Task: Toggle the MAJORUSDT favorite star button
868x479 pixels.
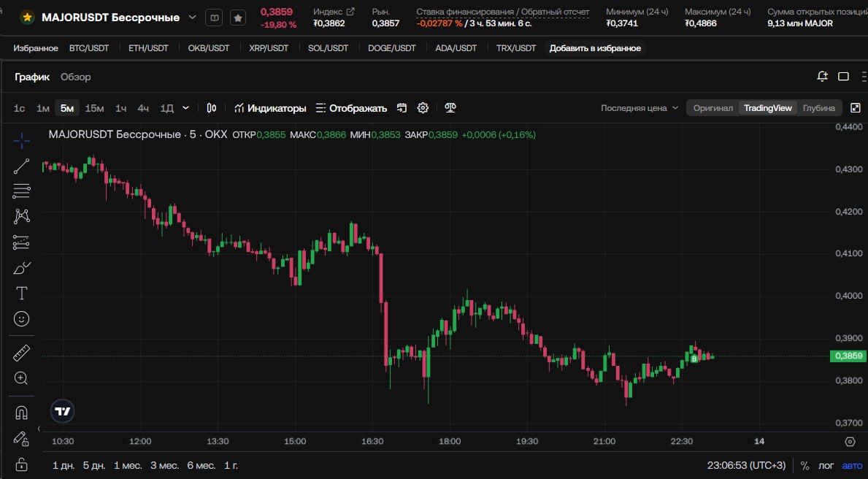Action: [238, 18]
